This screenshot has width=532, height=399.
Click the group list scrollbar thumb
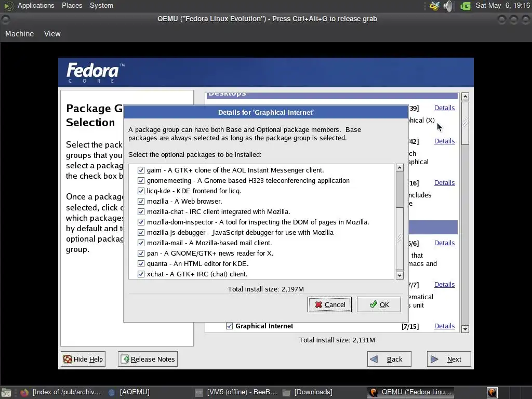[465, 123]
